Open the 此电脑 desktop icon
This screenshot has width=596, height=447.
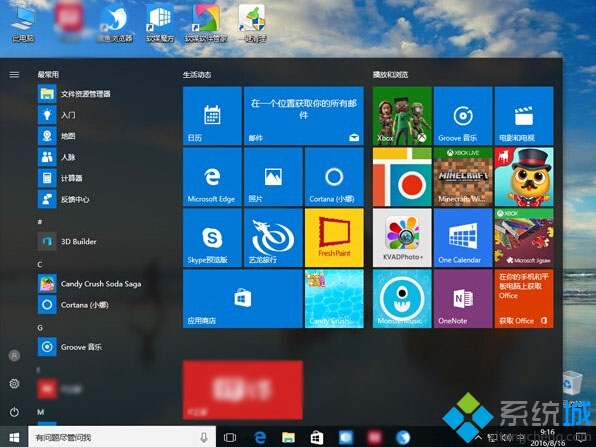click(23, 24)
